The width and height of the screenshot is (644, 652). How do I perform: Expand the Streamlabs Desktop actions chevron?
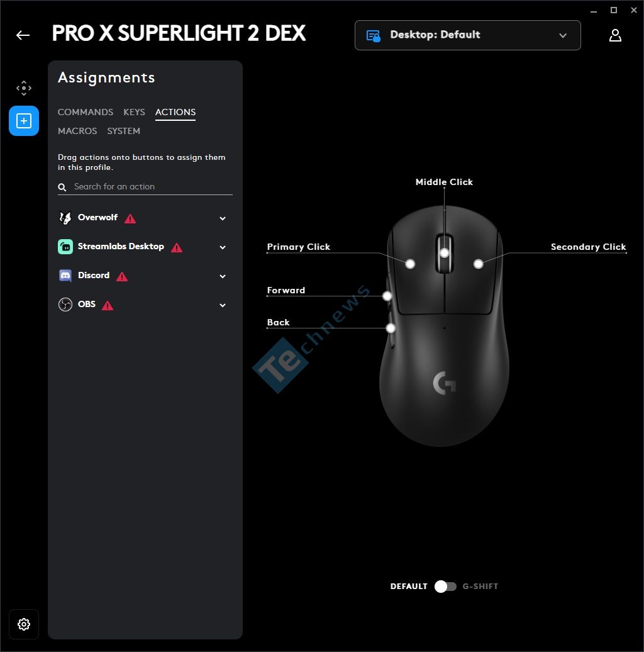[x=223, y=247]
